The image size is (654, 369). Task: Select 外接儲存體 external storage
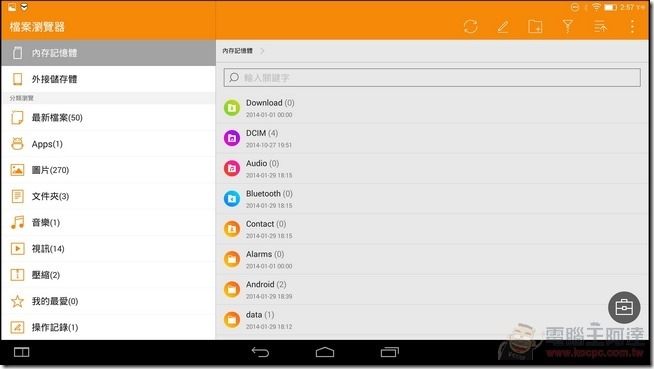[x=108, y=79]
